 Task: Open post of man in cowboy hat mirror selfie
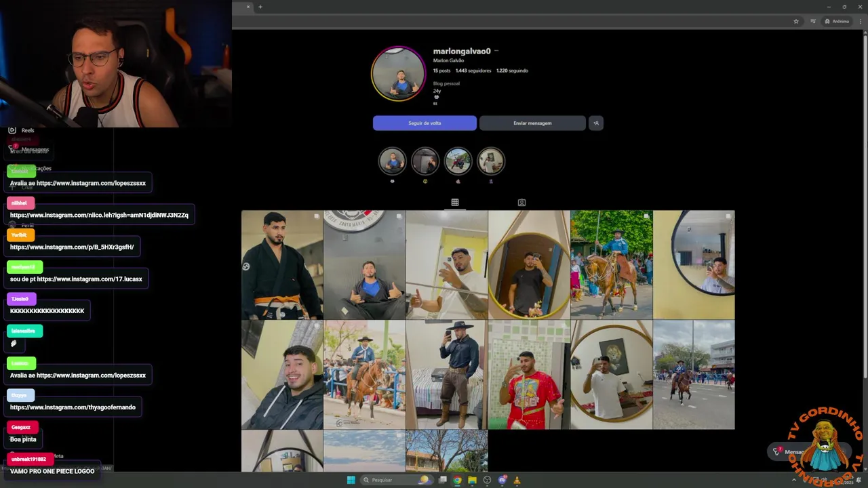447,375
